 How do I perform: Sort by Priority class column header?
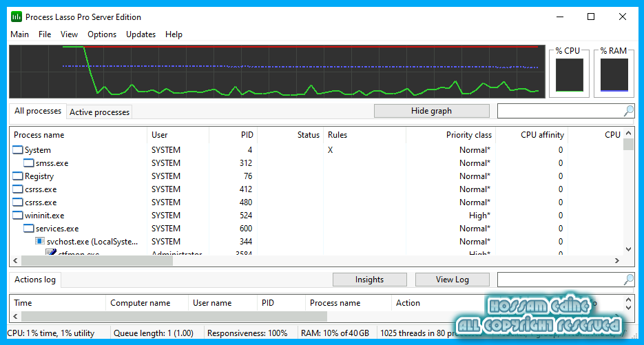[x=451, y=135]
